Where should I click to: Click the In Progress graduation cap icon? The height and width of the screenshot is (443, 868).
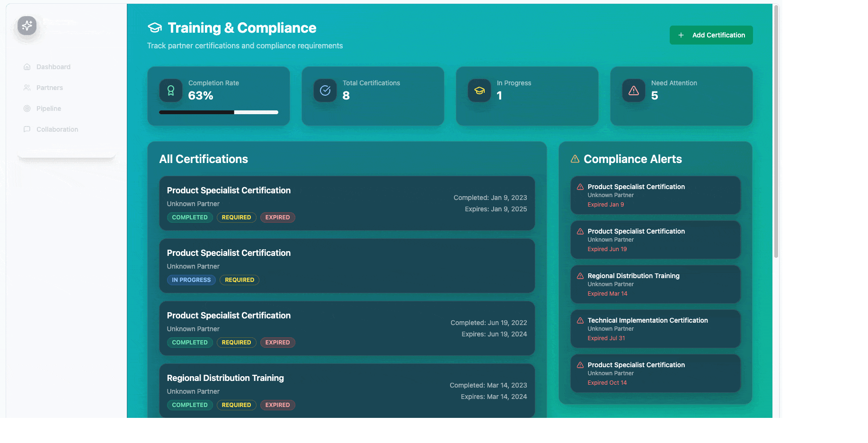point(479,90)
